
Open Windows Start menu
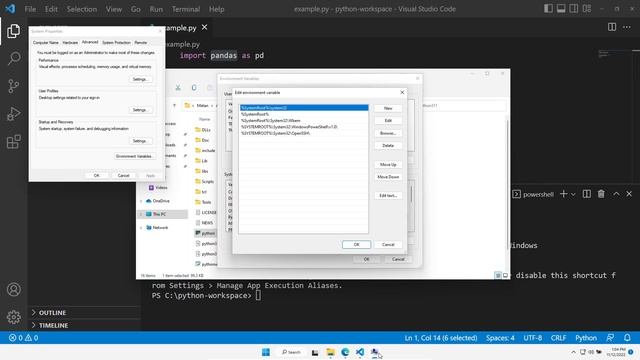coord(266,352)
